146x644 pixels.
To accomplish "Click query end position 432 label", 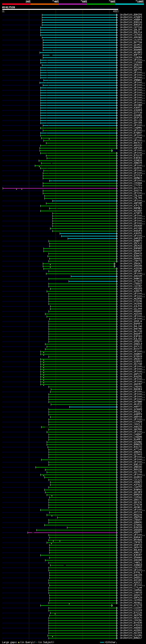I will click(115, 11).
